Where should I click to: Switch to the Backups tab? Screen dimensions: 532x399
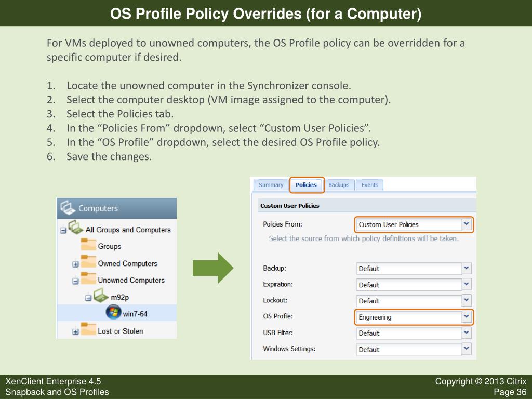coord(339,185)
